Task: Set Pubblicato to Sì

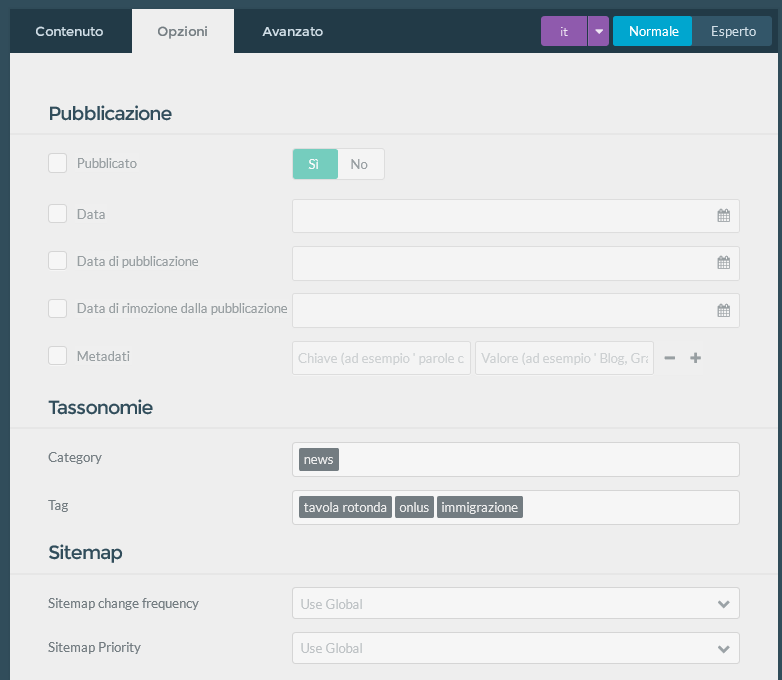Action: pos(315,164)
